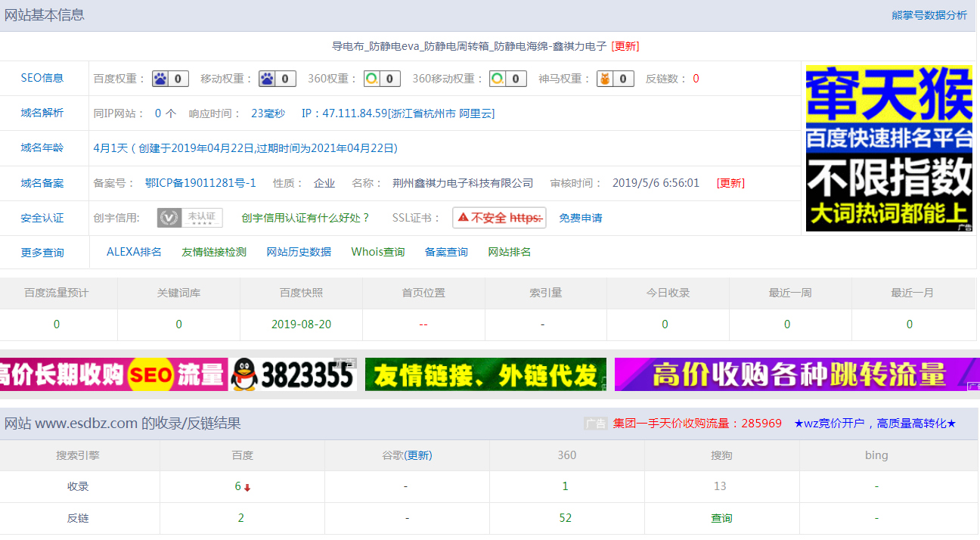980x540 pixels.
Task: Click 首页位置 column header
Action: 423,293
